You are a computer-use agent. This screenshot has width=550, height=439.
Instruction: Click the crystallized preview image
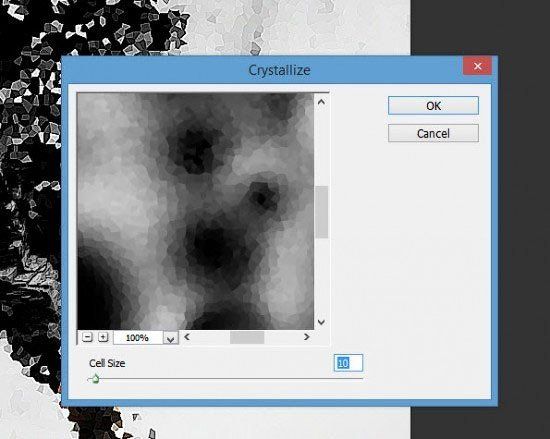195,211
